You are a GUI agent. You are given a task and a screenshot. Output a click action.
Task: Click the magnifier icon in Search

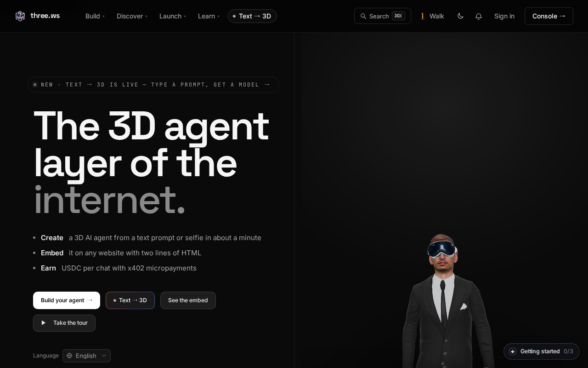coord(363,16)
